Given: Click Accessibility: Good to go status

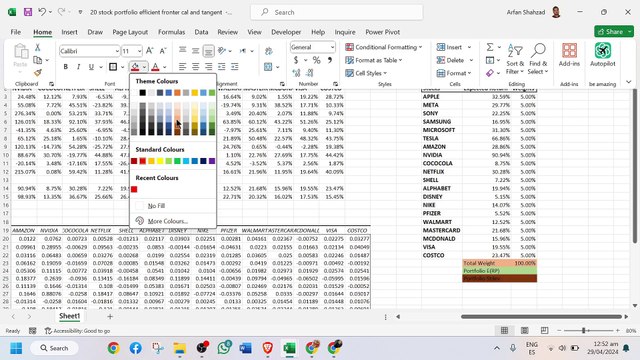Looking at the screenshot, I should click(78, 331).
